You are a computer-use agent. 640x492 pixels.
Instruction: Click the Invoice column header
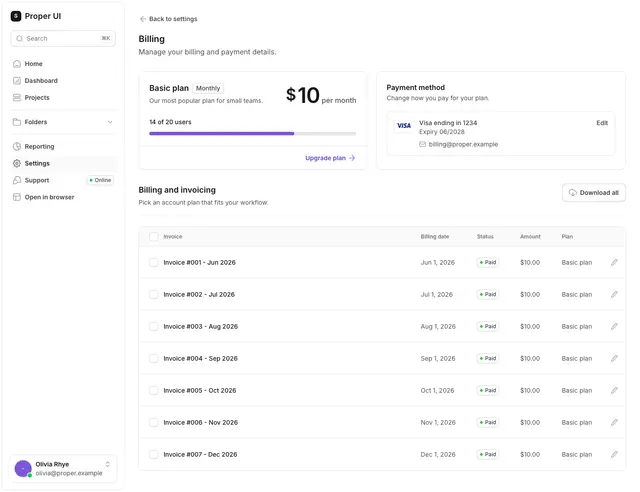[x=173, y=237]
